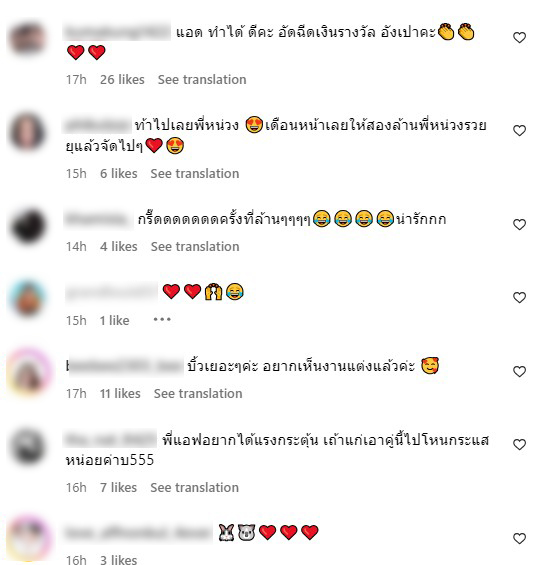See translation of the 6 likes comment

click(x=195, y=174)
